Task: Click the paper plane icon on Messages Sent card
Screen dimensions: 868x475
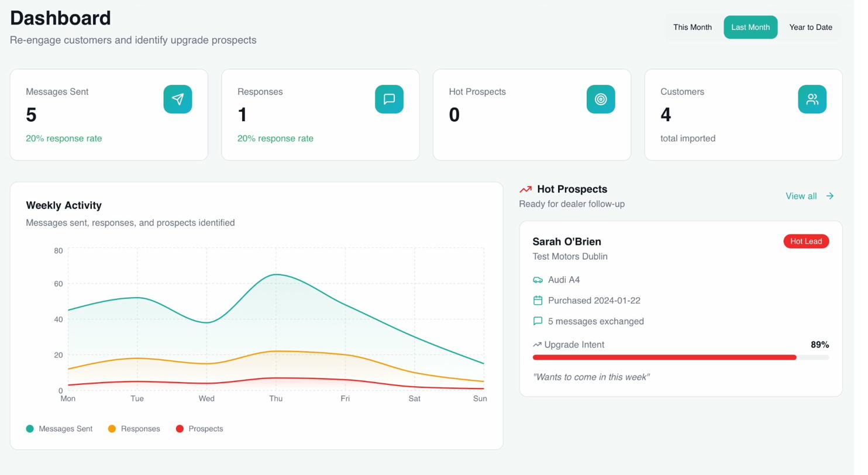Action: [x=178, y=99]
